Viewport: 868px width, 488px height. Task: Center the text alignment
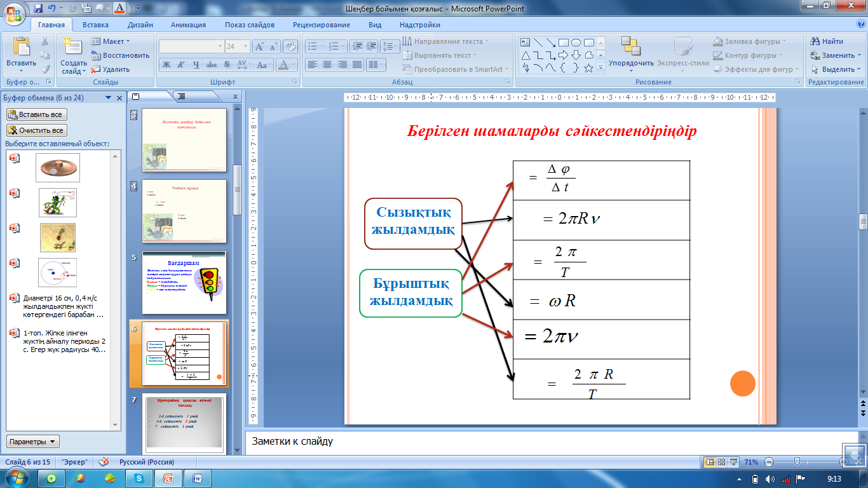327,65
